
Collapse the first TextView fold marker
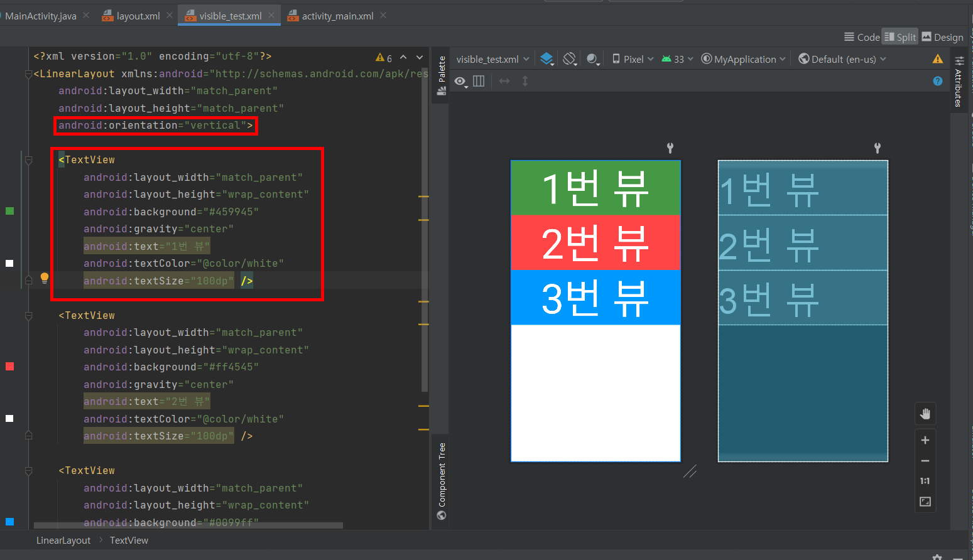click(x=28, y=160)
